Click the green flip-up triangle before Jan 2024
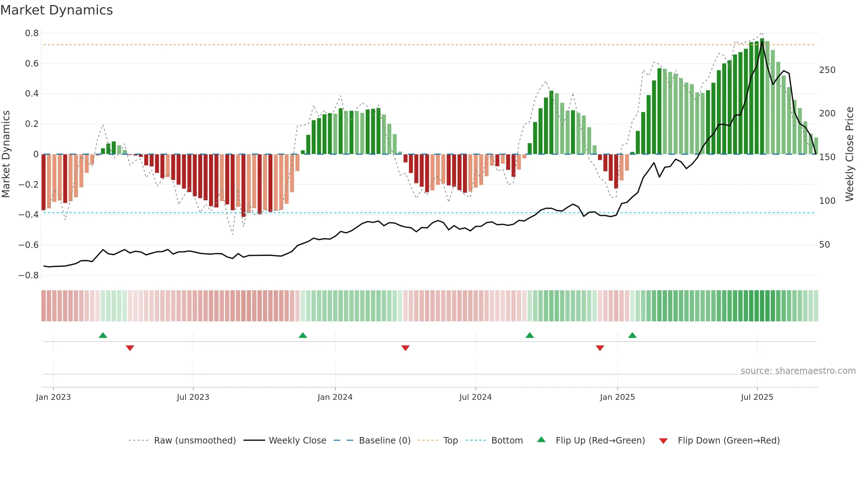The width and height of the screenshot is (868, 488). pyautogui.click(x=303, y=335)
